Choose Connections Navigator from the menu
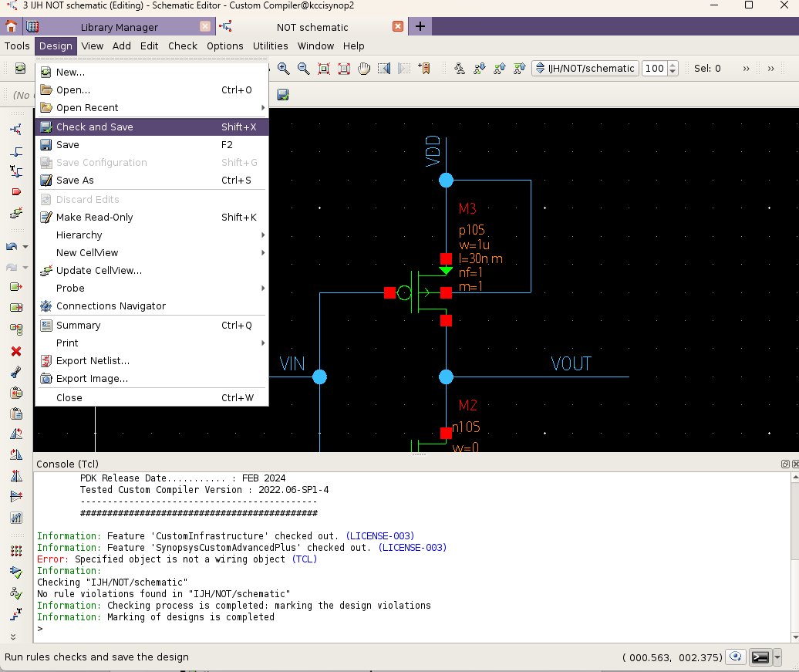 pyautogui.click(x=152, y=306)
